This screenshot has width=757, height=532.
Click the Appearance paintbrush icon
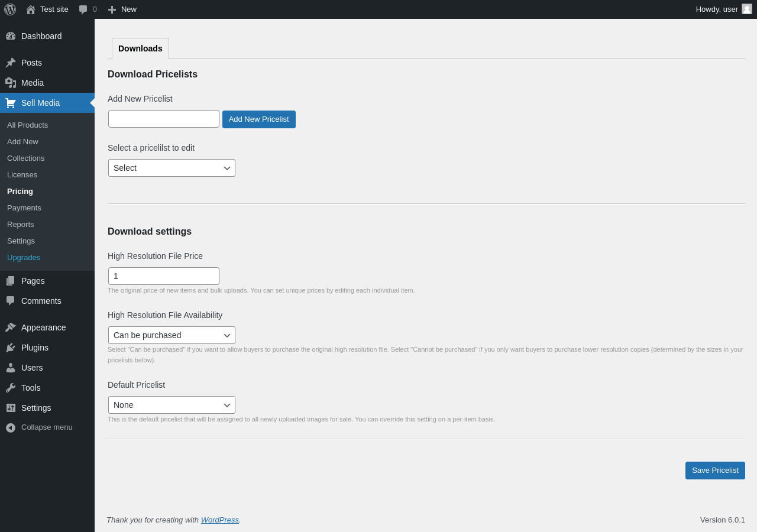pos(11,327)
